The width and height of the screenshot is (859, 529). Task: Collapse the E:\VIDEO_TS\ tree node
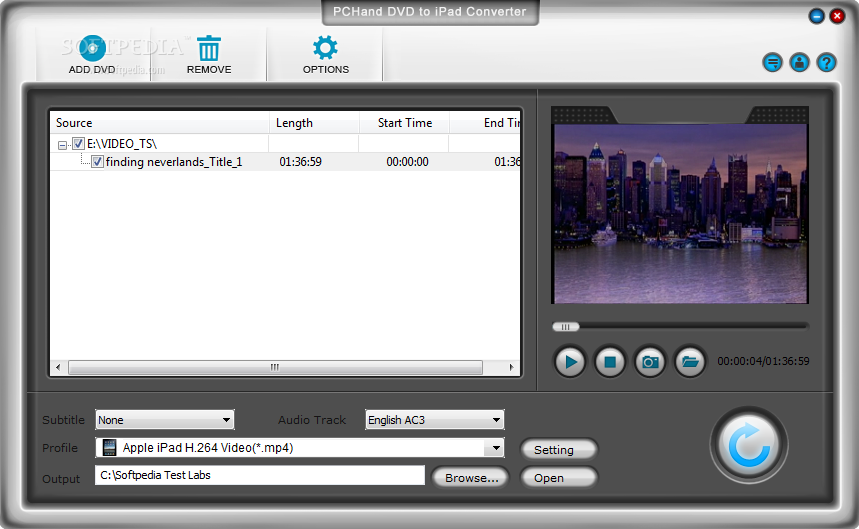click(x=62, y=145)
